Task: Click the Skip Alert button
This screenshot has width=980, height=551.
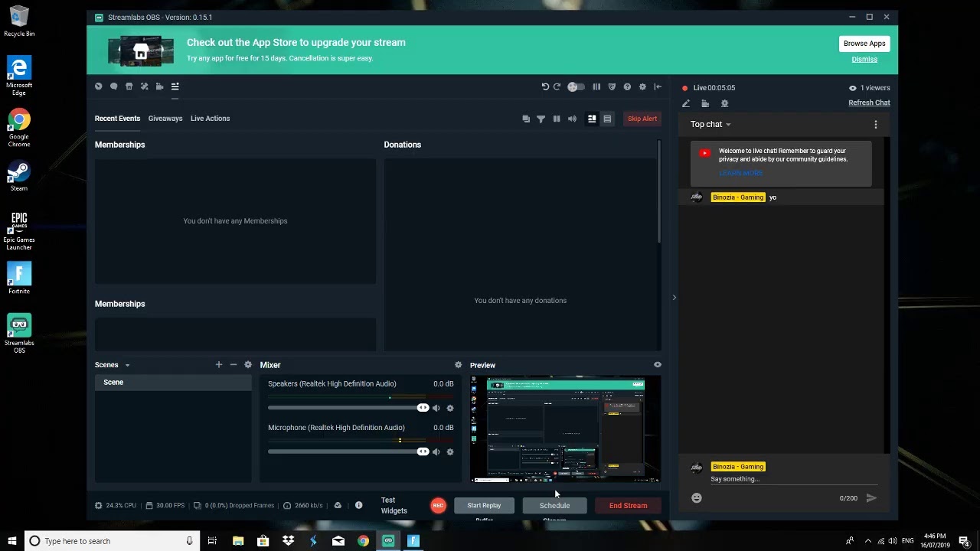Action: (642, 119)
